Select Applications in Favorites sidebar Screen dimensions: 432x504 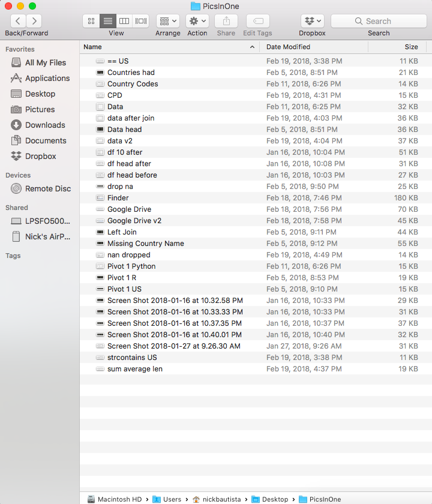47,78
